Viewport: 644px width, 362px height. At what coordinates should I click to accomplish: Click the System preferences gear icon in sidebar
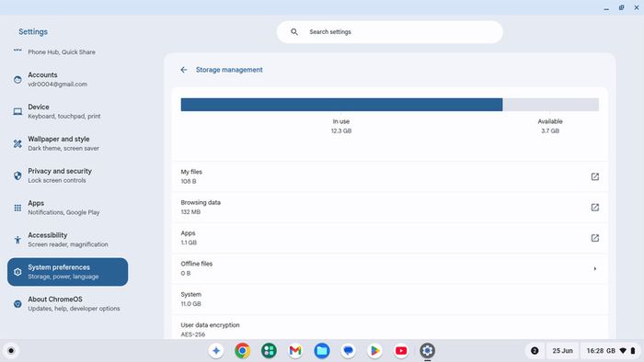(17, 272)
